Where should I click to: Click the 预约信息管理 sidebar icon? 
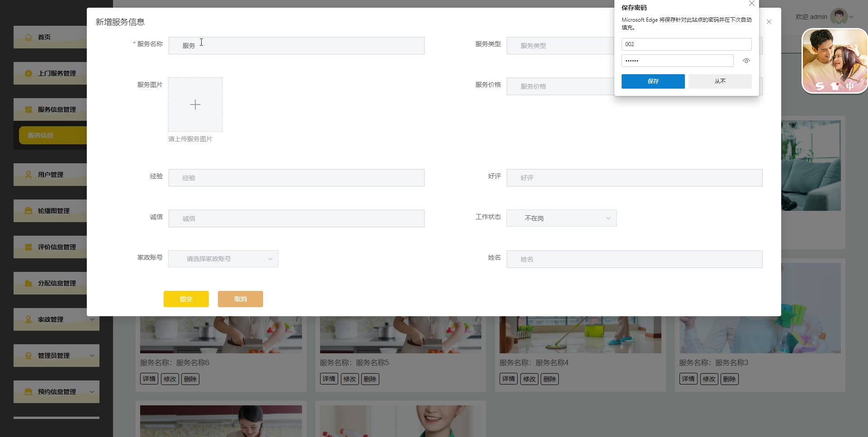[28, 392]
